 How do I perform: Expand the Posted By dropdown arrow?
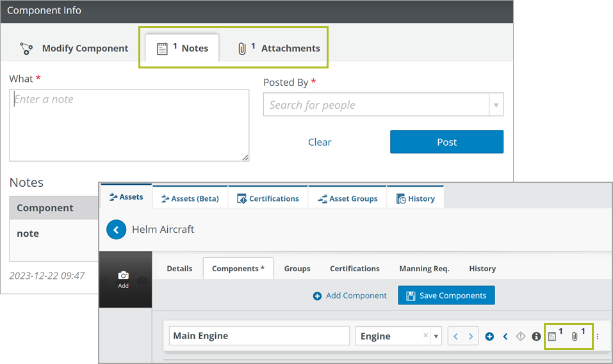tap(496, 105)
